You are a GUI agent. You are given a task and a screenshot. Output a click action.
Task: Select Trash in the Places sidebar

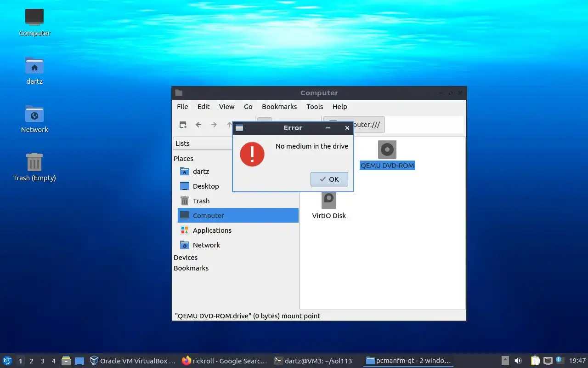click(x=238, y=201)
